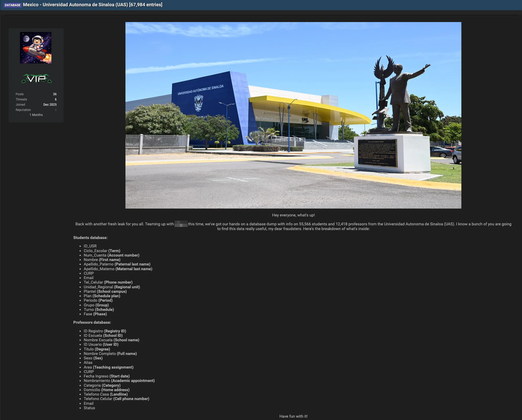Click the blurred collaborator username
522x420 pixels.
click(181, 224)
